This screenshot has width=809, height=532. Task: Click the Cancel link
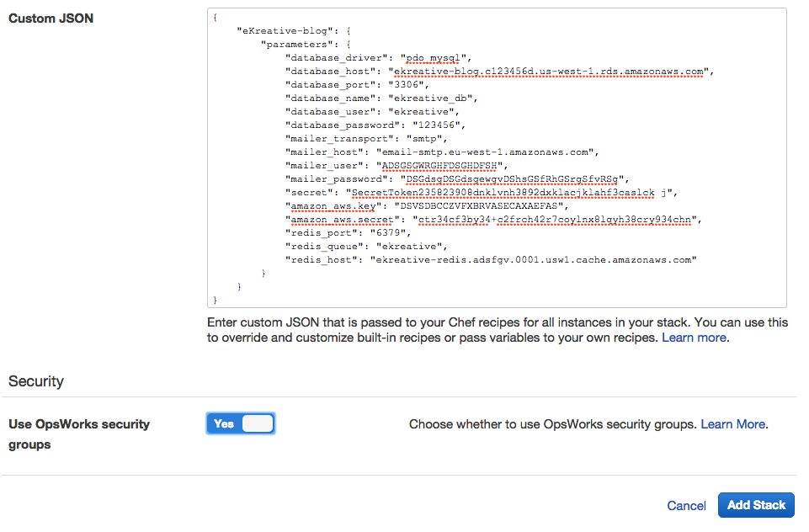(686, 506)
